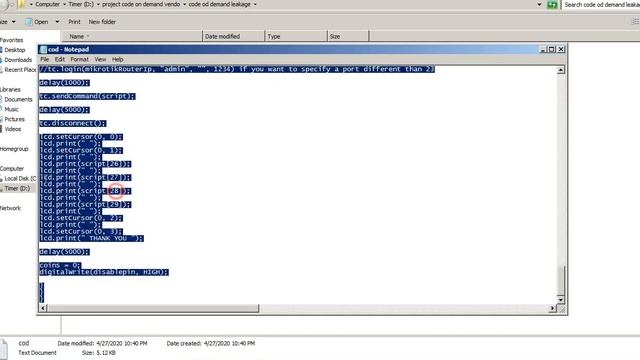Screen dimensions: 640x360
Task: Click the Explorer search box
Action: point(601,4)
